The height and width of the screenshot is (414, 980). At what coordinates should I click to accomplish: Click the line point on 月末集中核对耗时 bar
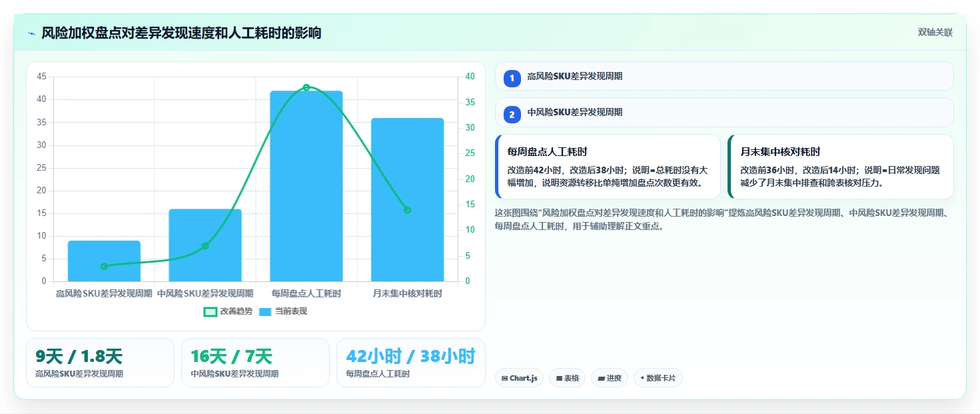point(407,210)
